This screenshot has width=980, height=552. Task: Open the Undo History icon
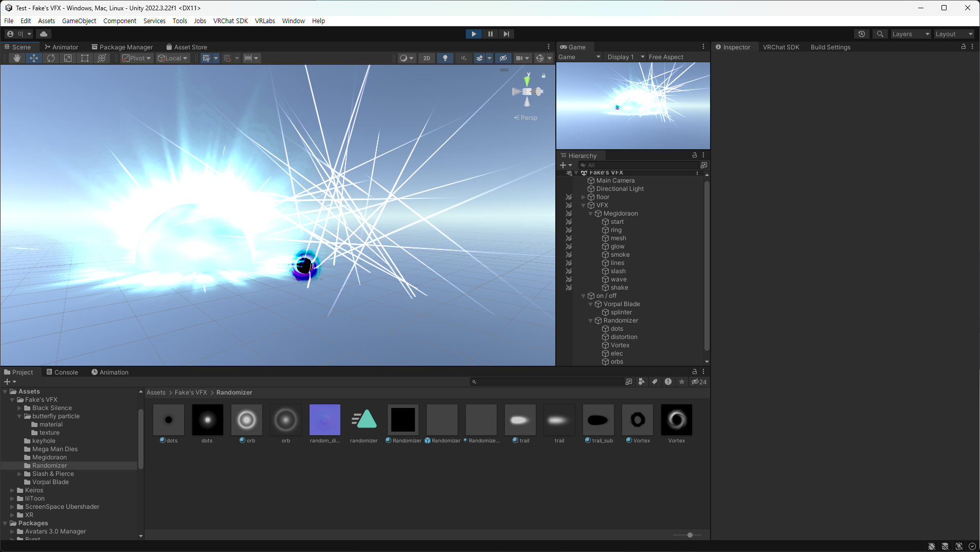(x=862, y=34)
